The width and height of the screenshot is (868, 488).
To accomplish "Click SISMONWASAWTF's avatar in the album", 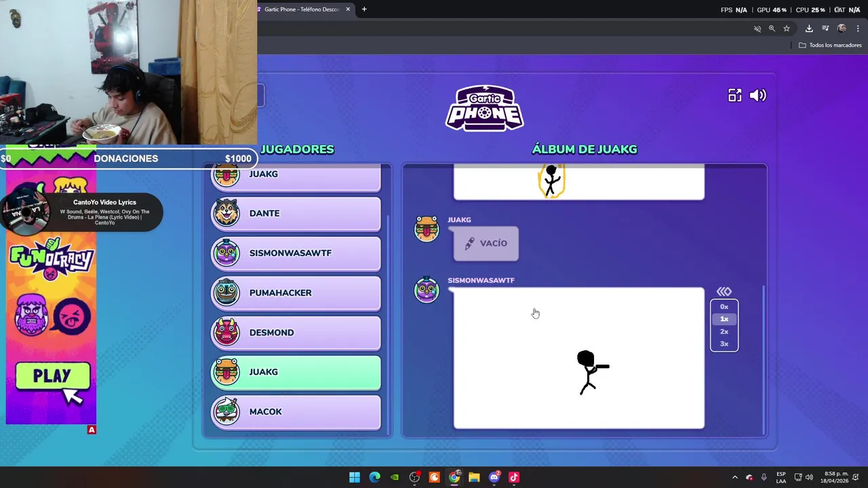I will point(427,289).
